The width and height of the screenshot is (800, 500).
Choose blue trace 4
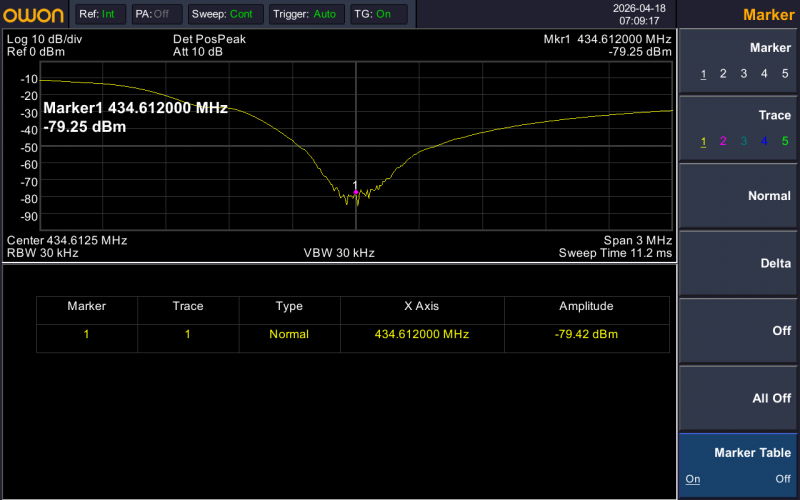(764, 141)
